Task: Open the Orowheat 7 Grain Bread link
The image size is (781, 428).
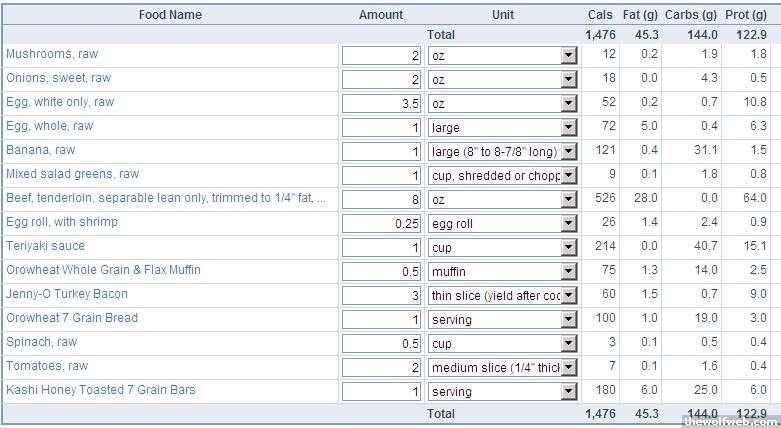Action: 72,318
